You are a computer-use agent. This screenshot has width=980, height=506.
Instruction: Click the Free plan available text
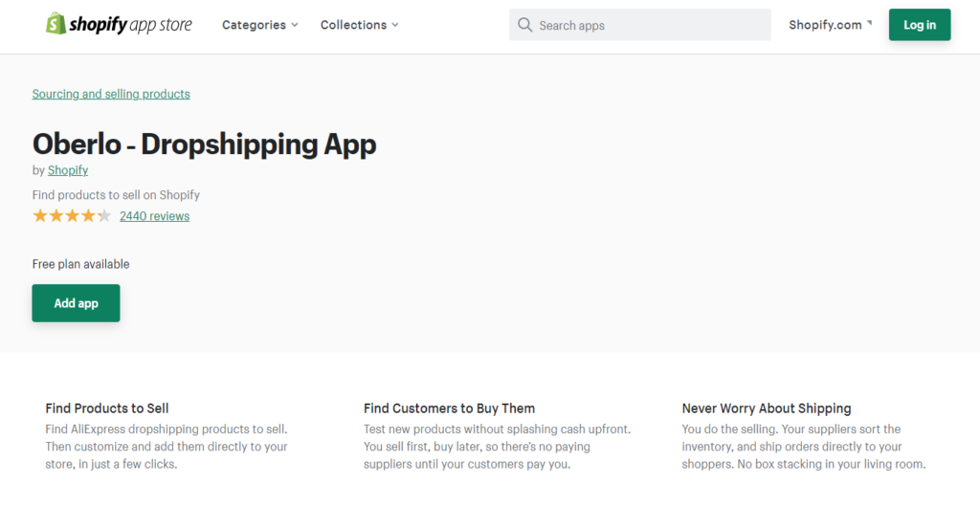(x=80, y=264)
